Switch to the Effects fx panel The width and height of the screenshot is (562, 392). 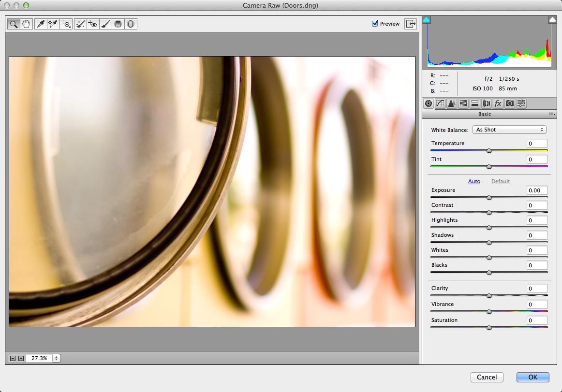[x=498, y=103]
